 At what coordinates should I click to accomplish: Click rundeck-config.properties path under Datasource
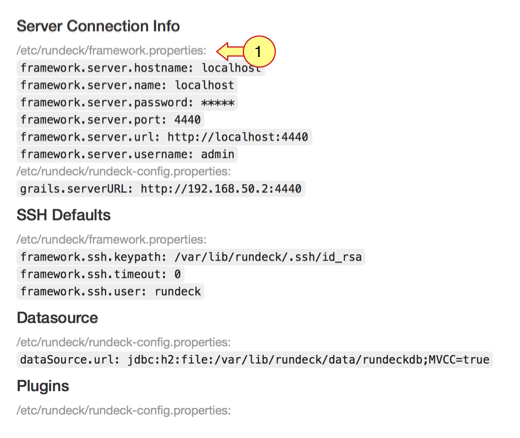[124, 342]
